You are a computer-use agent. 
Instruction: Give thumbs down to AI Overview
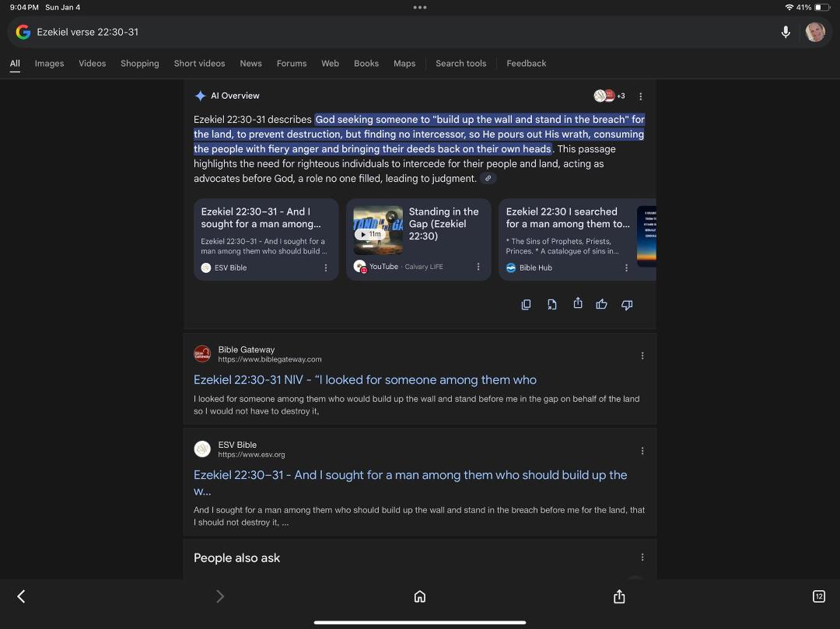pos(627,305)
